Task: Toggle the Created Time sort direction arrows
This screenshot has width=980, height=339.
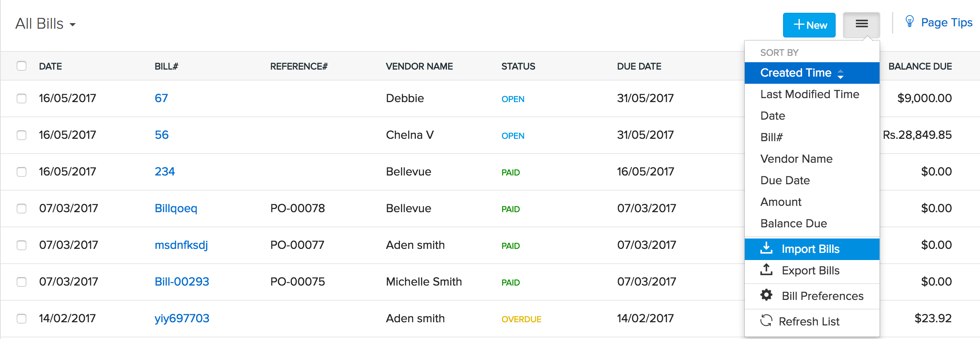Action: click(840, 74)
